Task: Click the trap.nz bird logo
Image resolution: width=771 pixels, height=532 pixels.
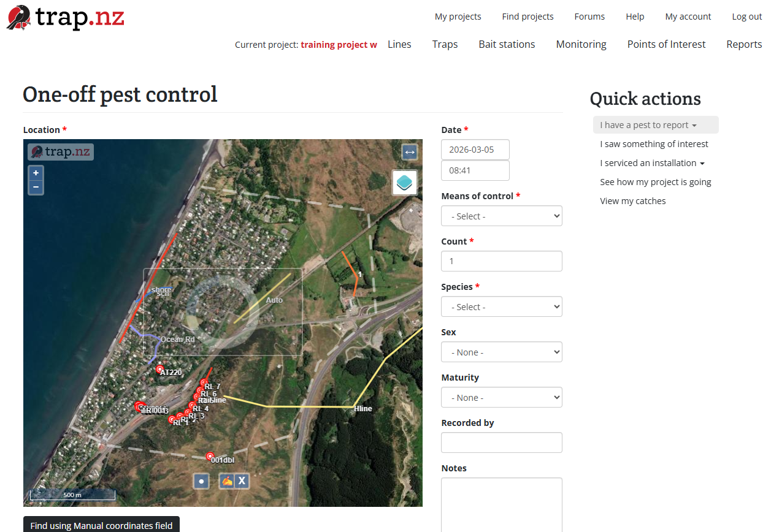Action: pos(19,18)
